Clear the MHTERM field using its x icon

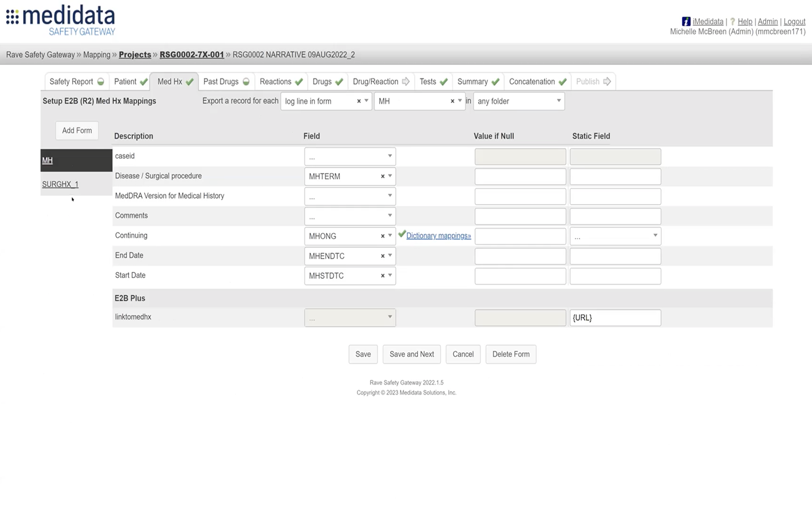[x=383, y=176]
